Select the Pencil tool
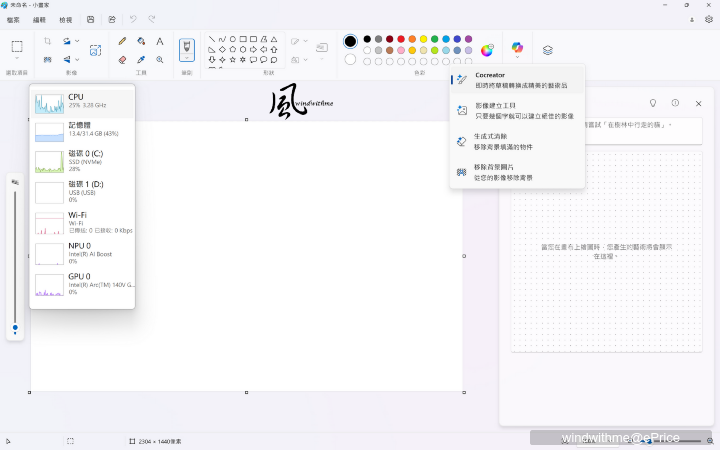This screenshot has height=450, width=720. coord(122,42)
